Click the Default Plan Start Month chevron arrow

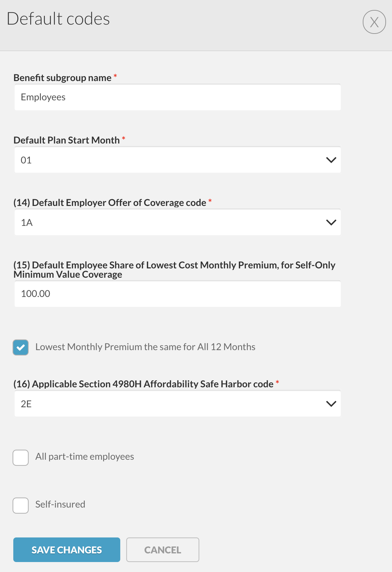(331, 160)
